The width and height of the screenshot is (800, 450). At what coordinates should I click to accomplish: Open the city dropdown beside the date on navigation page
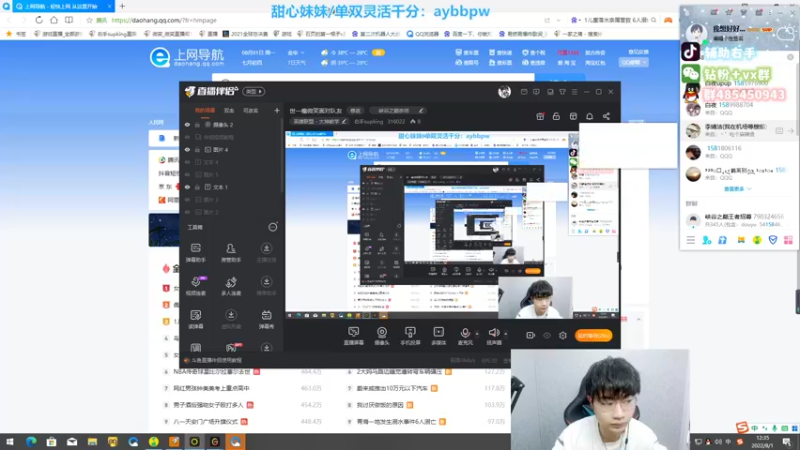click(x=295, y=53)
